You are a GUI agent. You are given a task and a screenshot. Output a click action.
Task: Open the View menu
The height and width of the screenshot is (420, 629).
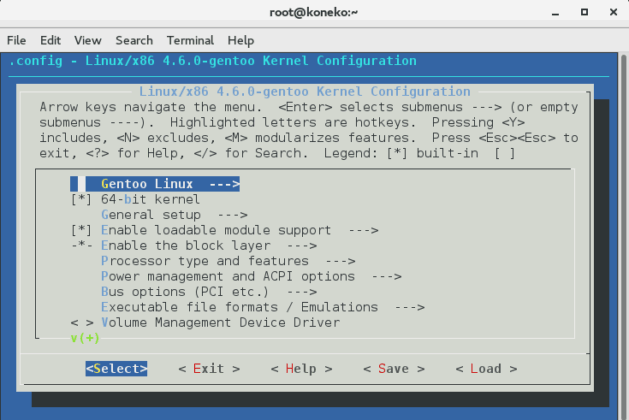pos(87,41)
